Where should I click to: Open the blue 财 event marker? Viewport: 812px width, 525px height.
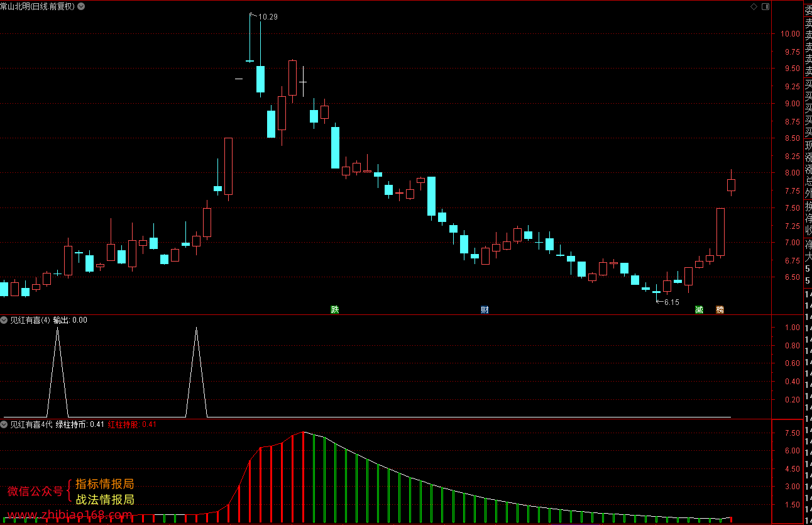point(485,309)
